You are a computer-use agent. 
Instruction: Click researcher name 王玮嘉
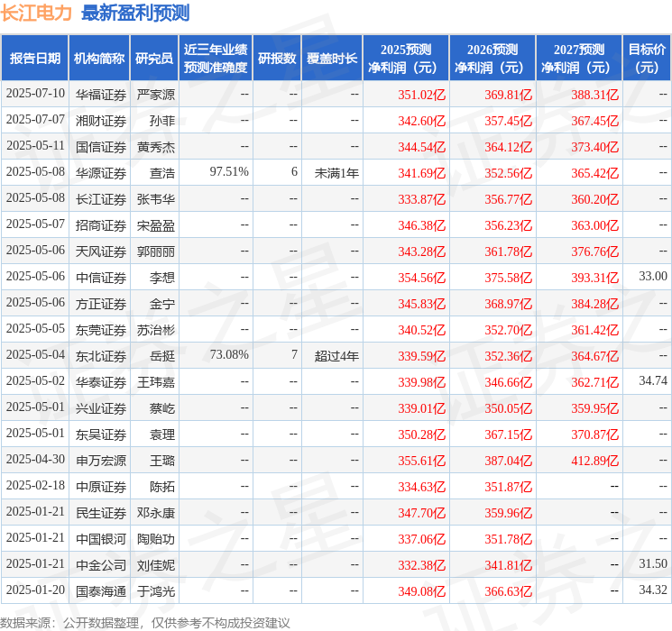pyautogui.click(x=156, y=382)
